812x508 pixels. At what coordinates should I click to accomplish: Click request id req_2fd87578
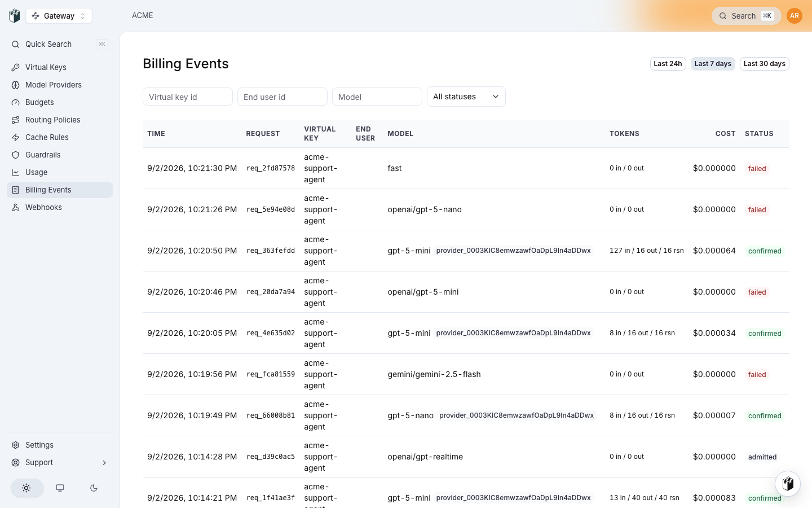click(271, 168)
